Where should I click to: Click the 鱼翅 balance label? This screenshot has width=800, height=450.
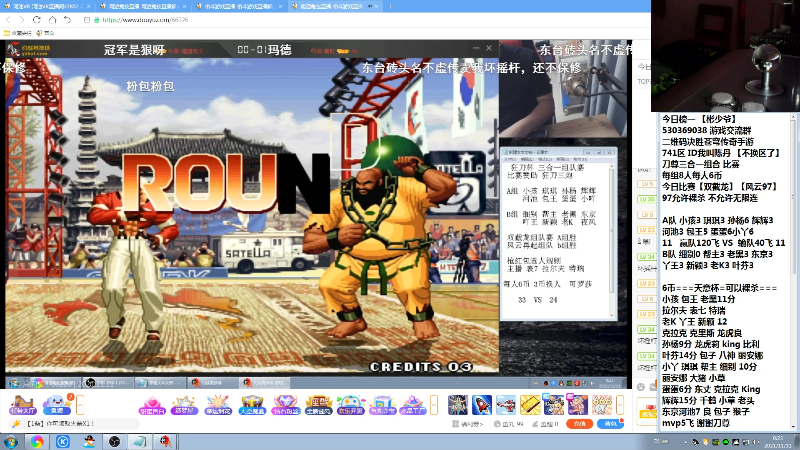(545, 424)
